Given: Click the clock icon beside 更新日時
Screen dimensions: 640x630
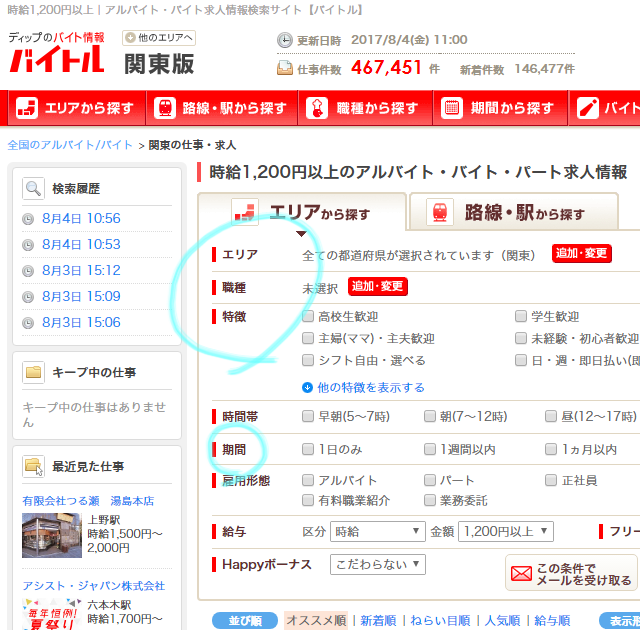Looking at the screenshot, I should pos(284,40).
